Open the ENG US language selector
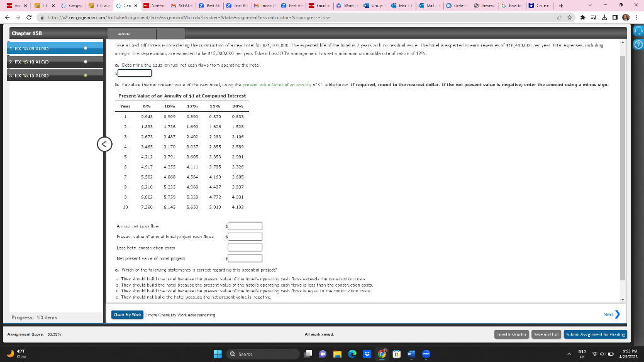Screen dimensions: 644x362 pos(582,354)
